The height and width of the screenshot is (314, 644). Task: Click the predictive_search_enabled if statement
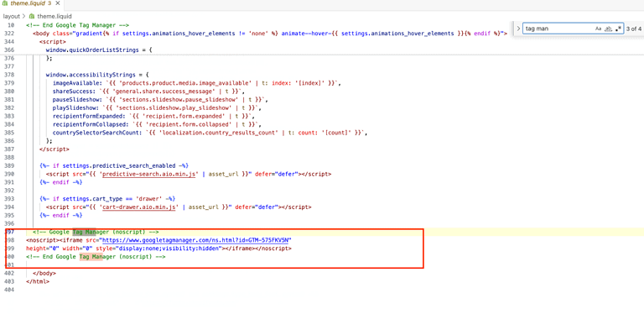coord(114,165)
